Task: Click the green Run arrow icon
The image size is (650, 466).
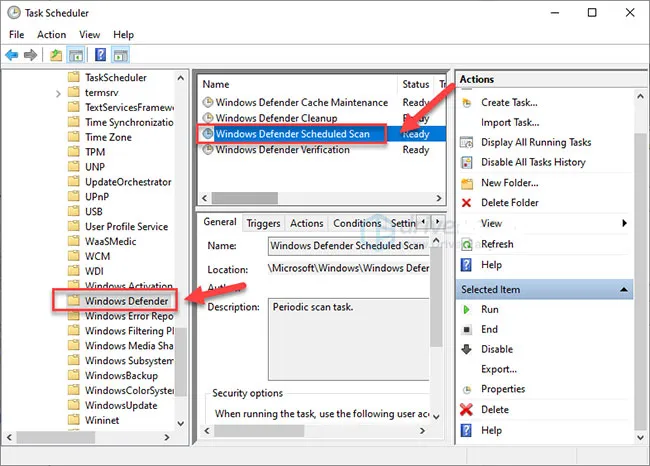Action: coord(466,310)
